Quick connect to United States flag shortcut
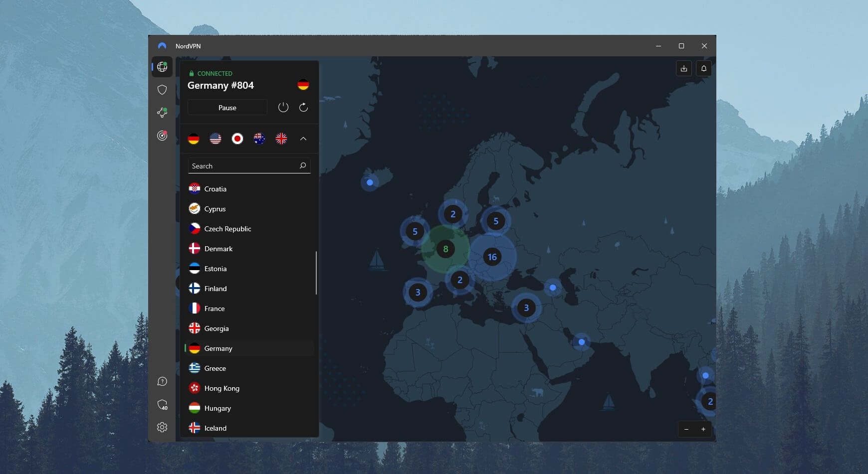The image size is (868, 474). pos(216,139)
